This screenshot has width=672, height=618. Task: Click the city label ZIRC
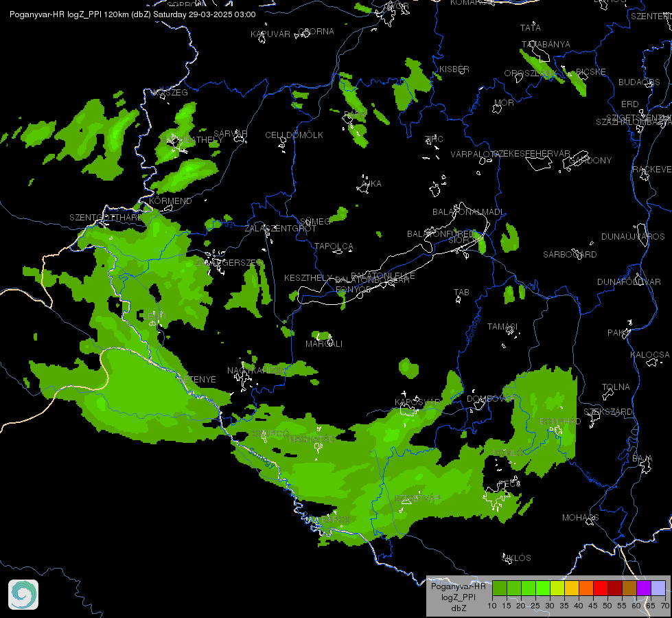(434, 139)
